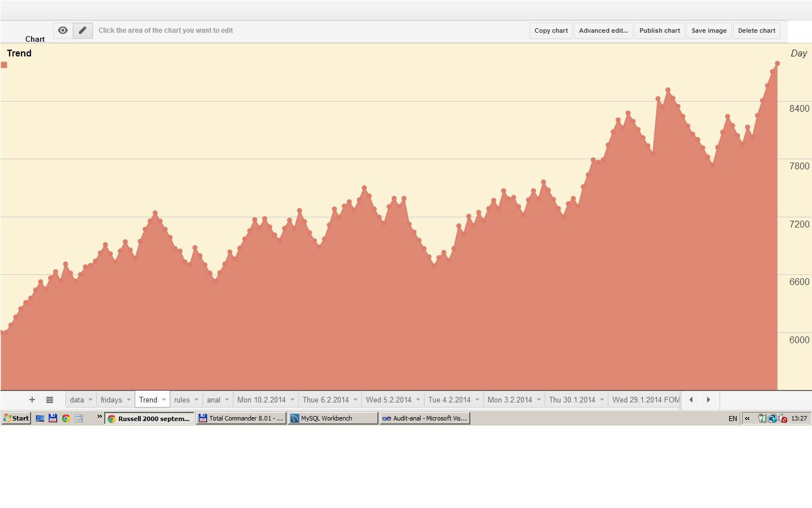Click the system clock 13:27
812x508 pixels.
coord(799,418)
